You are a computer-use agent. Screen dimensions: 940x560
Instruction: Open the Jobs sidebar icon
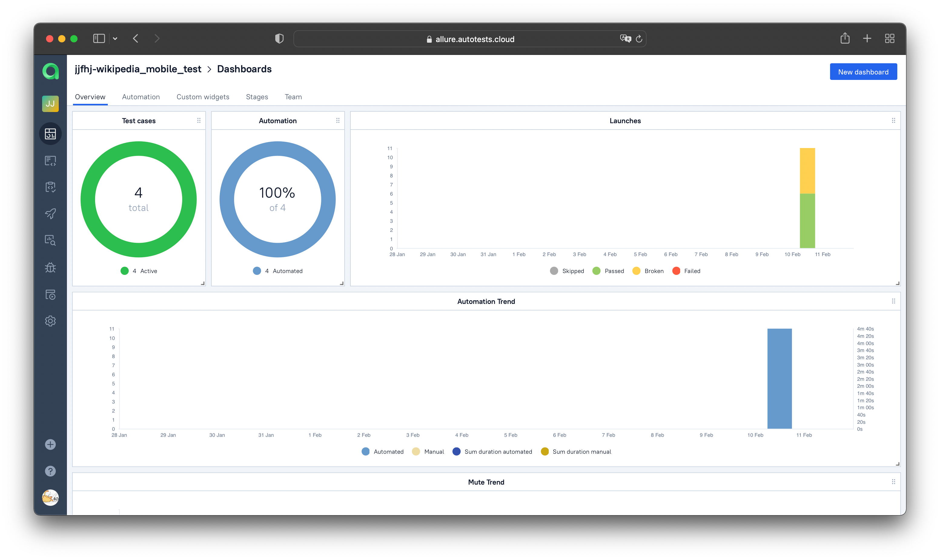(x=50, y=294)
